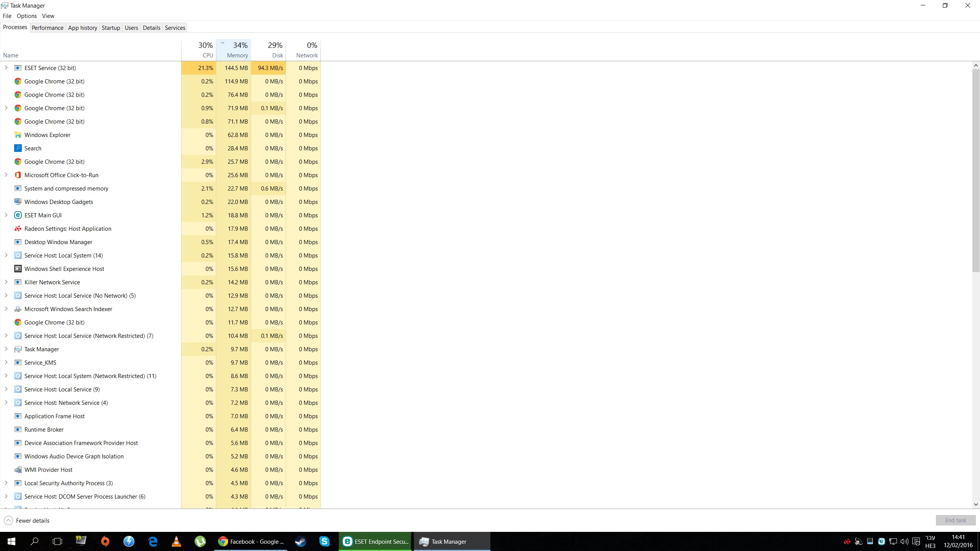Expand Service Host: Local System (14)
980x551 pixels.
(x=6, y=255)
